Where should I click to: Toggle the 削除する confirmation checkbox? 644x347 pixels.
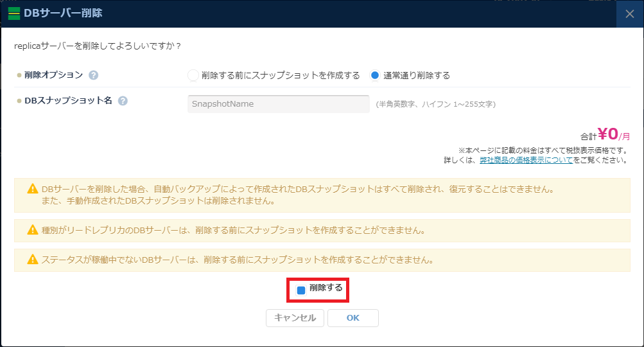(301, 290)
